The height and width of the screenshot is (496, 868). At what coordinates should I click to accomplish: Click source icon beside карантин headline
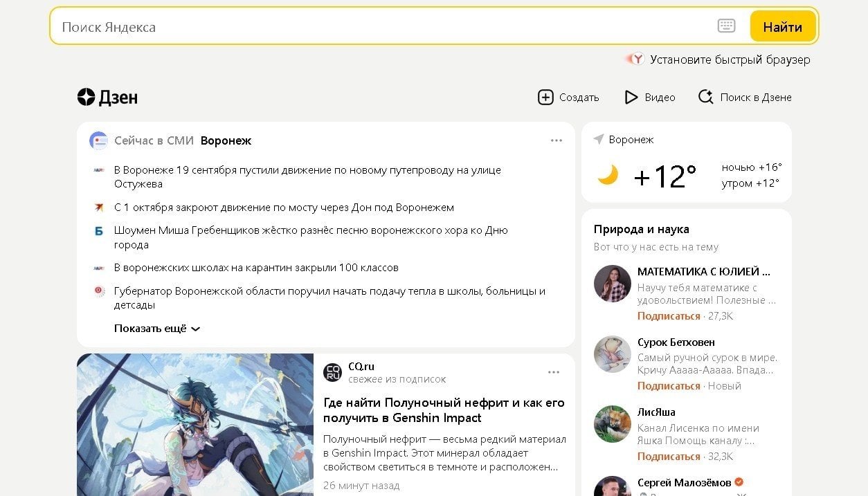point(99,267)
